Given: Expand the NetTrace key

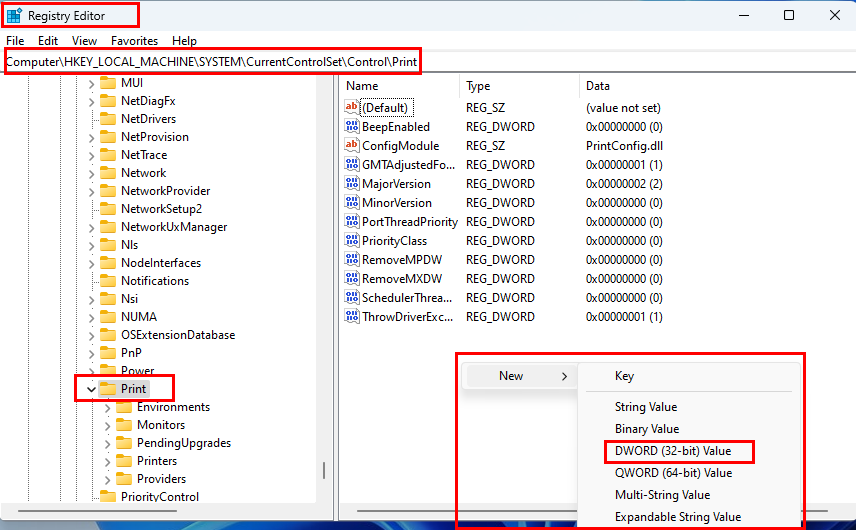Looking at the screenshot, I should 91,156.
